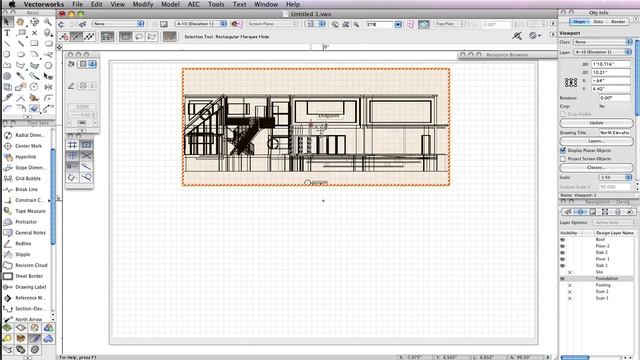Enable Project Screen Objects checkbox
This screenshot has width=640, height=360.
pos(563,159)
